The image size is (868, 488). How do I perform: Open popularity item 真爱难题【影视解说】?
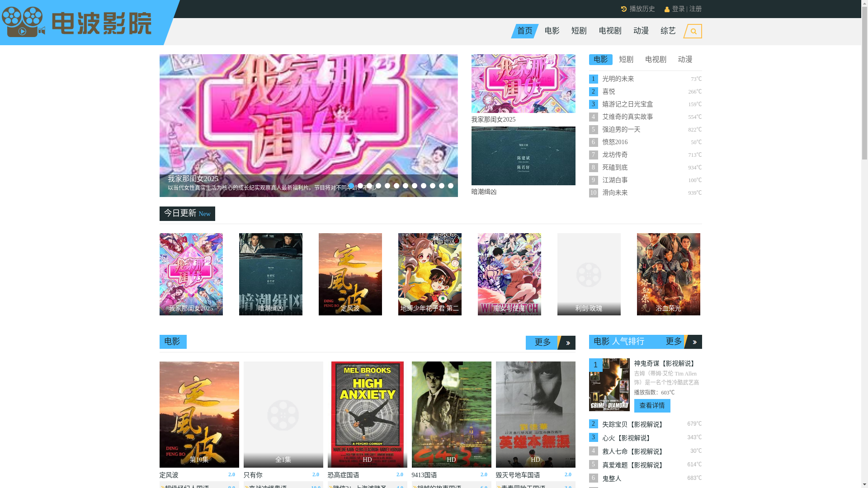point(633,465)
